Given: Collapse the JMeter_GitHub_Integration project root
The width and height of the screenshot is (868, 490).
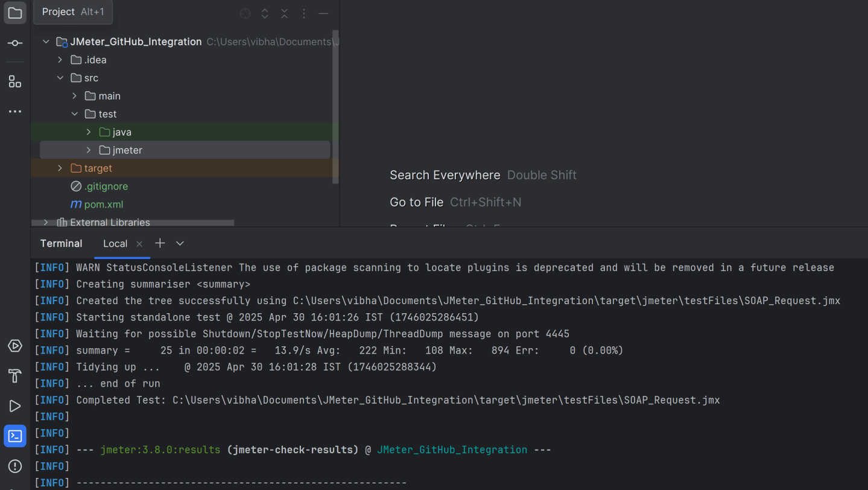Looking at the screenshot, I should point(46,42).
